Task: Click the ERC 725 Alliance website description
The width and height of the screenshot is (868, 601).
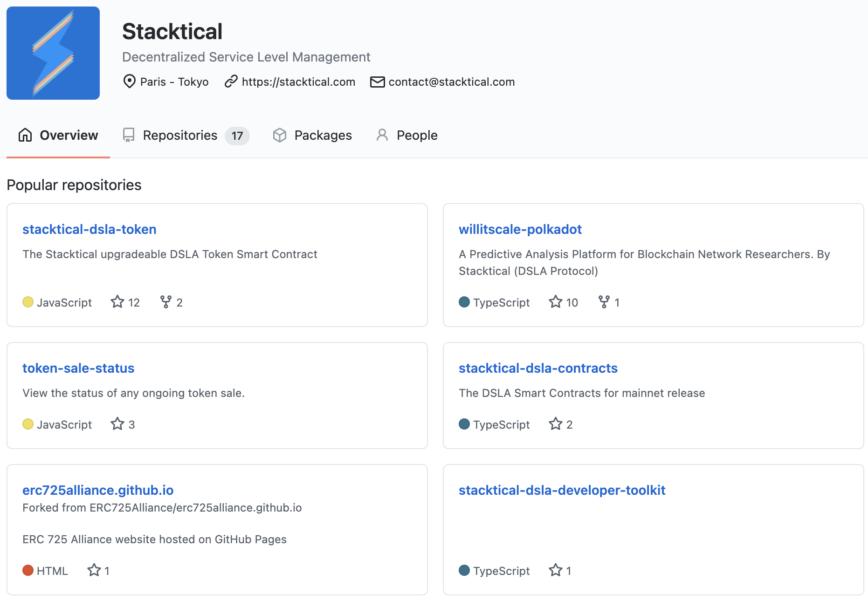Action: 155,539
